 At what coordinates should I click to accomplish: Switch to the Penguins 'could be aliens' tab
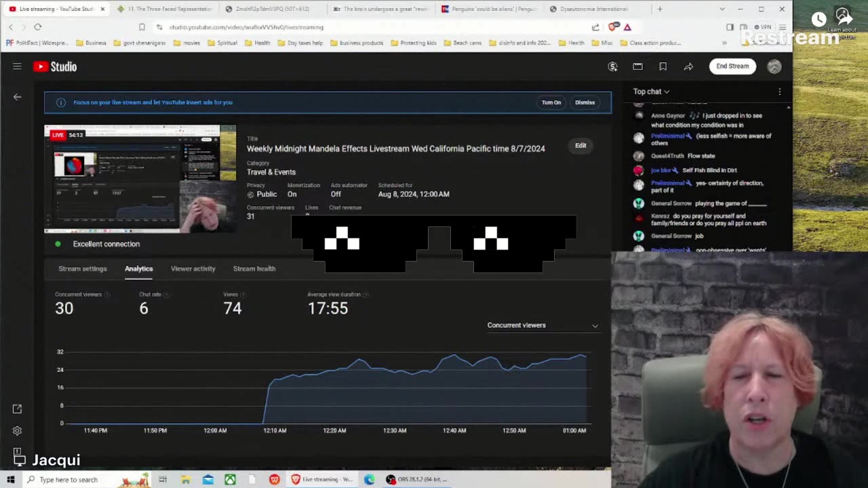pyautogui.click(x=489, y=9)
